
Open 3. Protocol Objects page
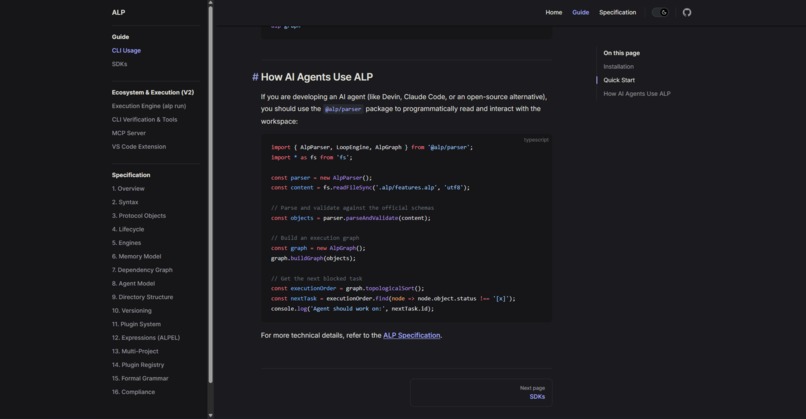pyautogui.click(x=139, y=215)
